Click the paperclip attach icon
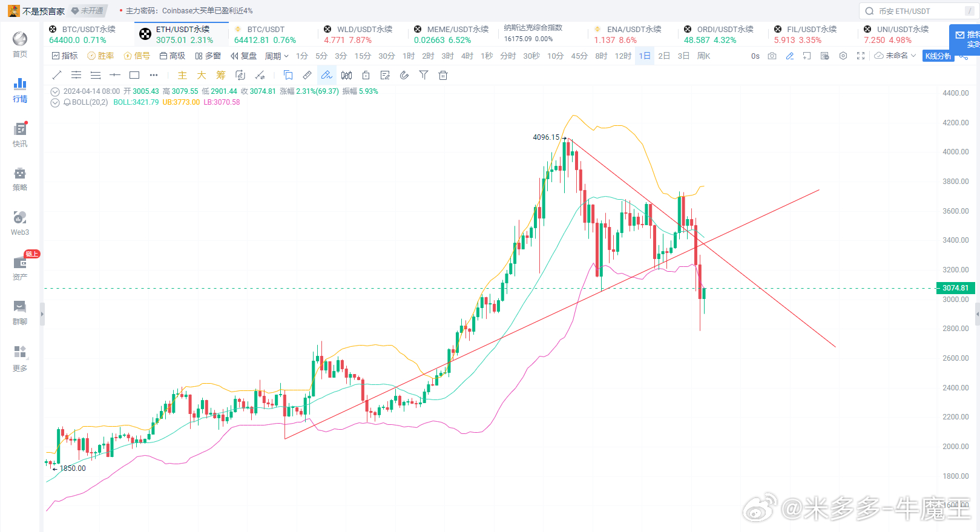Screen dimensions: 980x532 click(404, 75)
